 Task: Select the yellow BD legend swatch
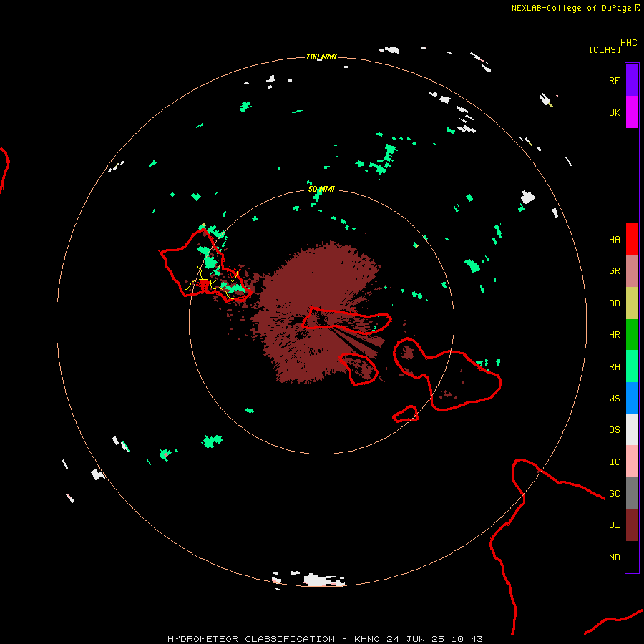pos(632,303)
